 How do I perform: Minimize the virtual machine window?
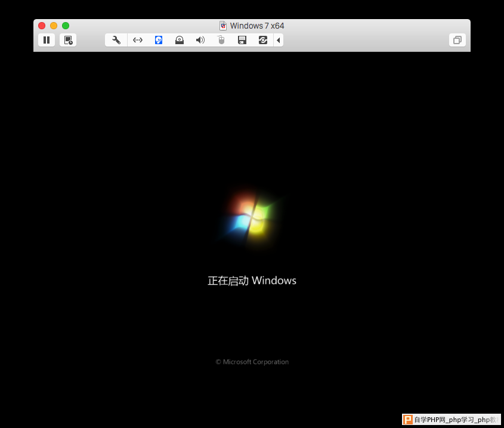[54, 26]
